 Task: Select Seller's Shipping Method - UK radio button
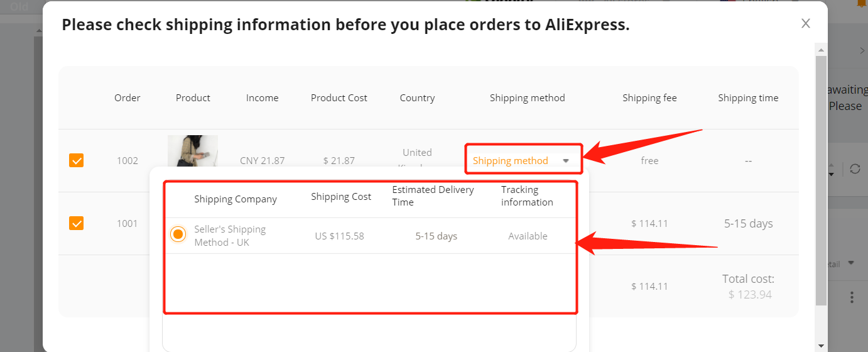point(178,234)
